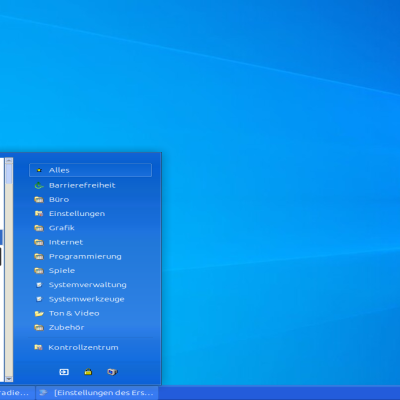The width and height of the screenshot is (400, 400).
Task: Click the scrollbar down arrow in application list
Action: [9, 379]
